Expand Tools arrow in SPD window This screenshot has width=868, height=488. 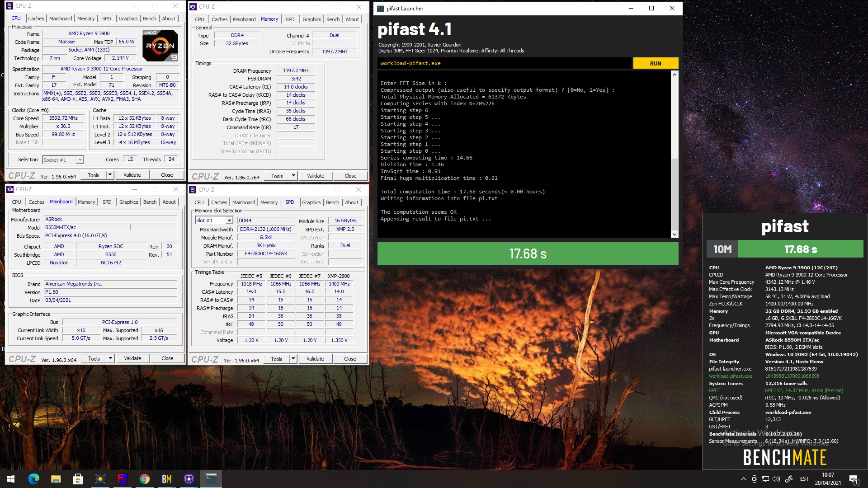click(293, 359)
